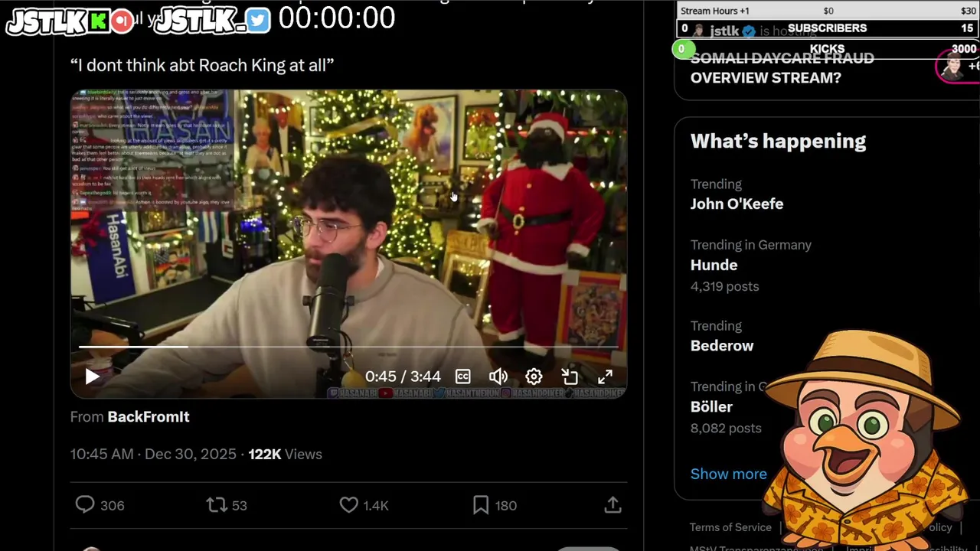Open trending topic Hunde
Image resolution: width=980 pixels, height=551 pixels.
pos(714,265)
